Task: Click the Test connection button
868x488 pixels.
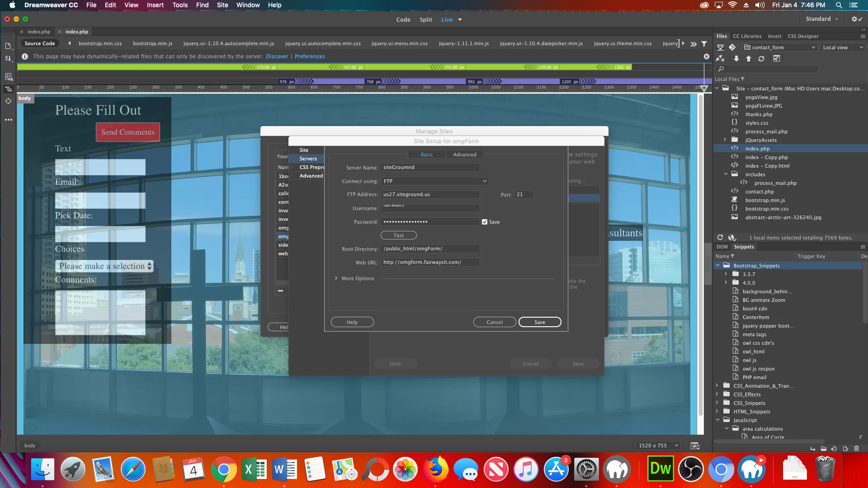Action: [398, 235]
